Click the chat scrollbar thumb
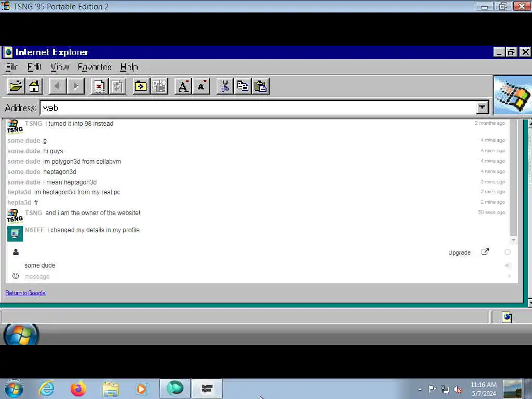532x399 pixels. [x=513, y=178]
